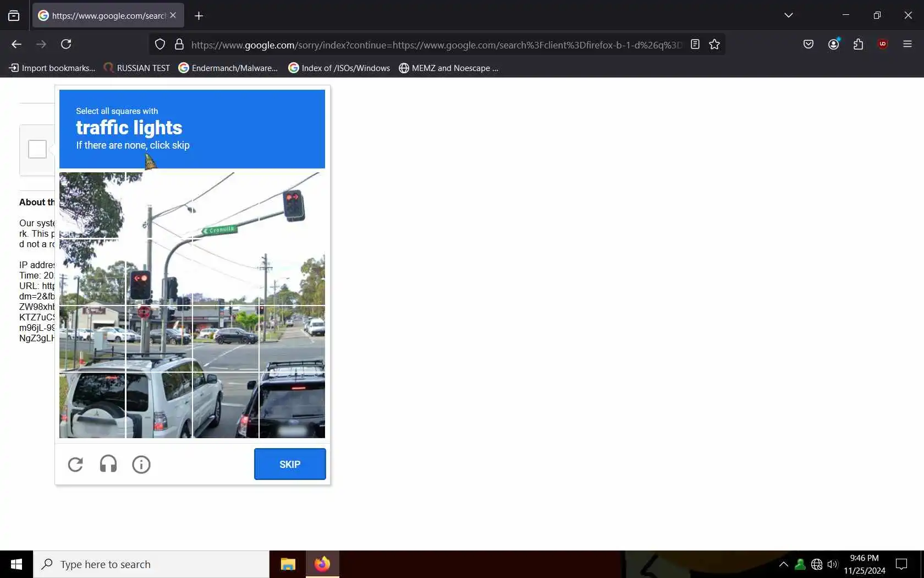Toggle reader view icon
Image resolution: width=924 pixels, height=578 pixels.
click(695, 45)
